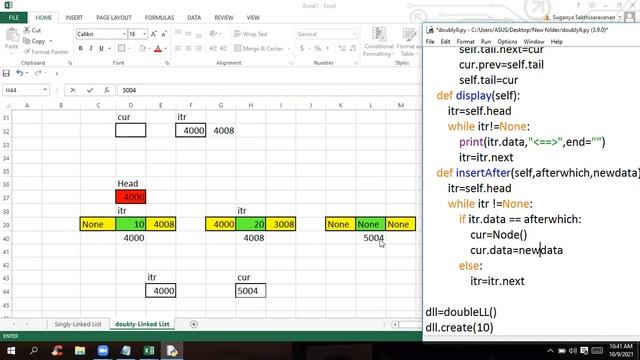Click the Python IDLE icon in taskbar
This screenshot has height=360, width=640.
[172, 351]
